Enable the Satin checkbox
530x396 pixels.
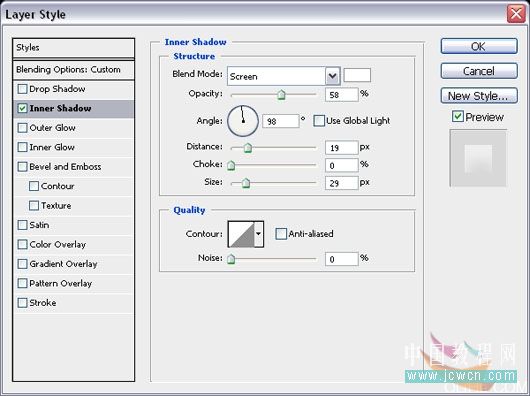pyautogui.click(x=22, y=225)
